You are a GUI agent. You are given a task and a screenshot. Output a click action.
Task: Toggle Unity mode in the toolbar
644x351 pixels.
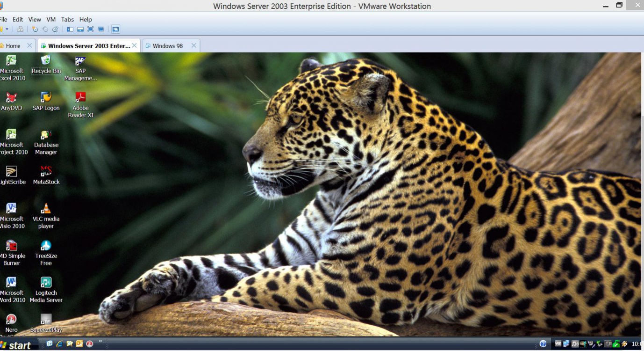100,29
